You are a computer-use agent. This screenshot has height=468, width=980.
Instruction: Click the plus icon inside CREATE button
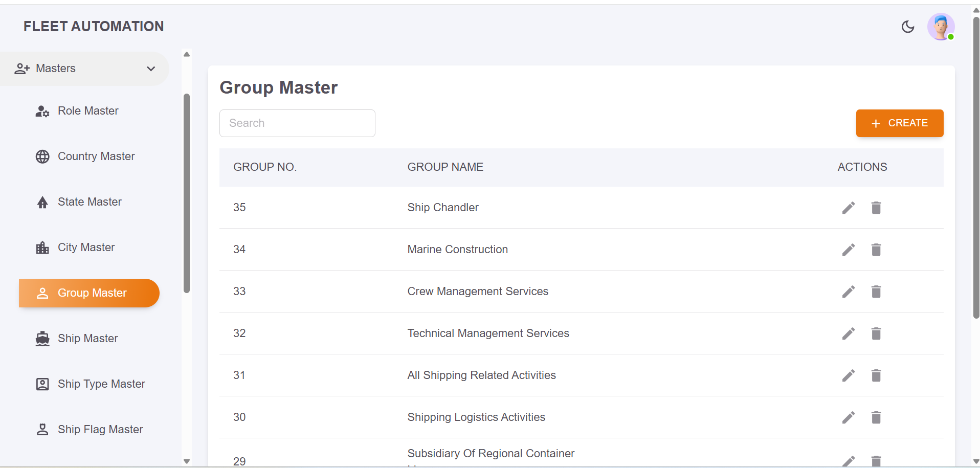(875, 123)
